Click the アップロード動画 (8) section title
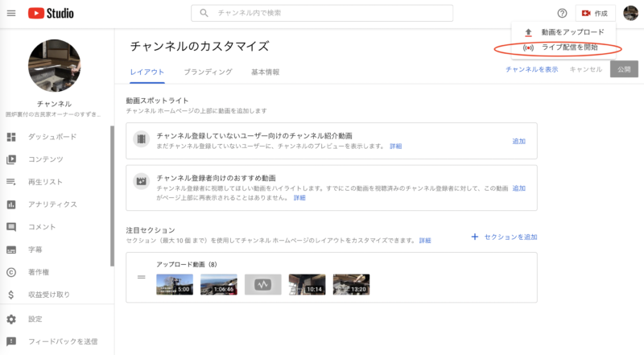The image size is (644, 355). click(187, 265)
